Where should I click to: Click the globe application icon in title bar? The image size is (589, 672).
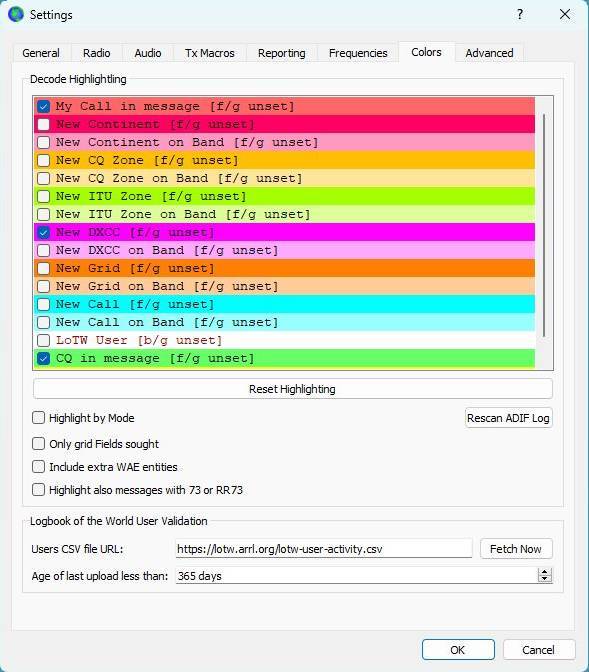point(16,14)
